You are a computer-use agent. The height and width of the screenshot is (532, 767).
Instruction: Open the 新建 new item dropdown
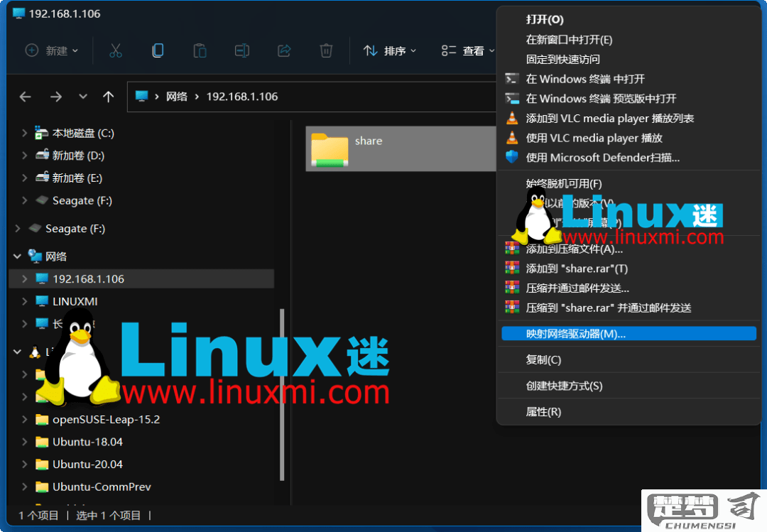tap(51, 50)
